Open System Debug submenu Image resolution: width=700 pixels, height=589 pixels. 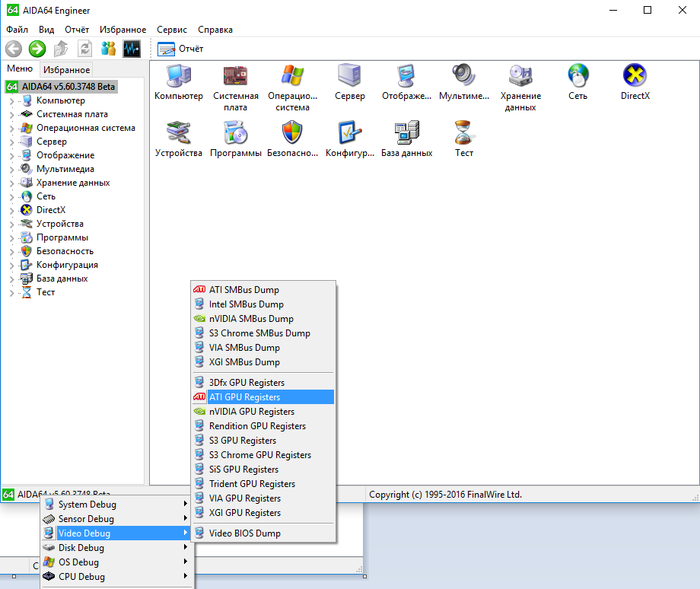[116, 505]
